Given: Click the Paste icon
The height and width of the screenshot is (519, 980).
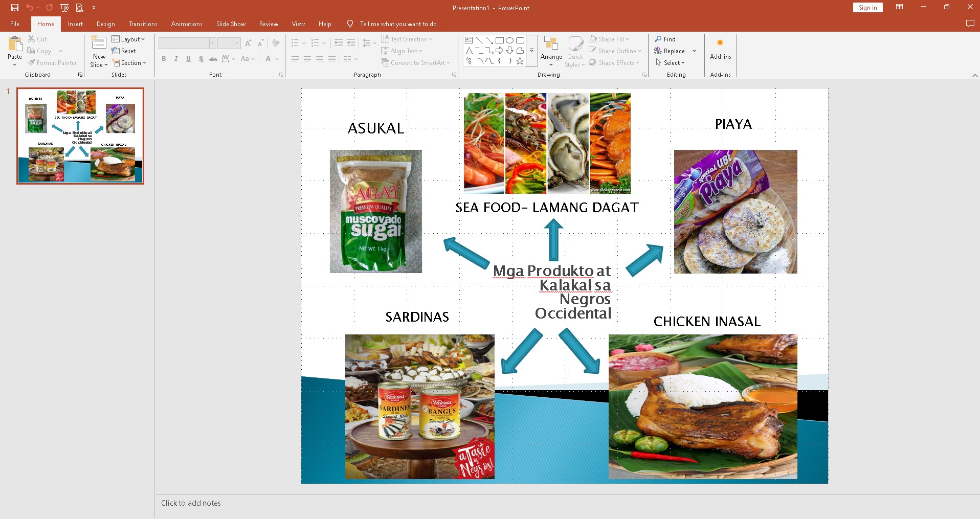Looking at the screenshot, I should (15, 44).
